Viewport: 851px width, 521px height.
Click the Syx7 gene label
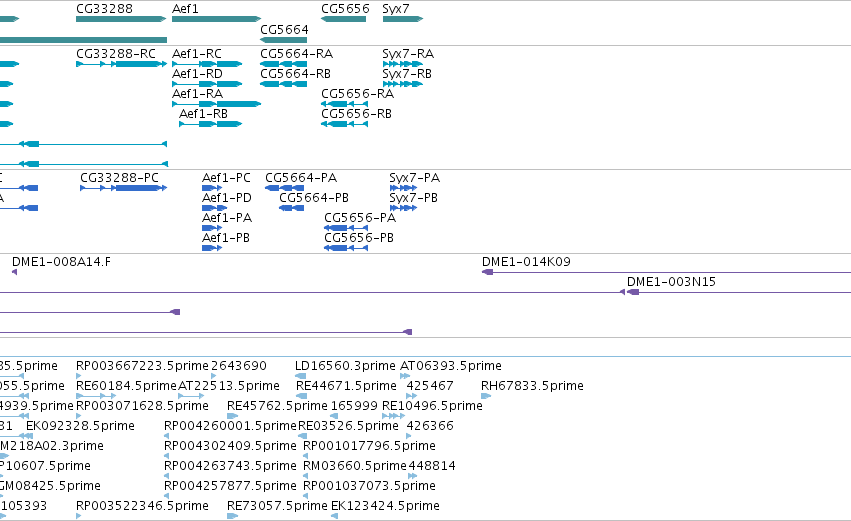[396, 9]
